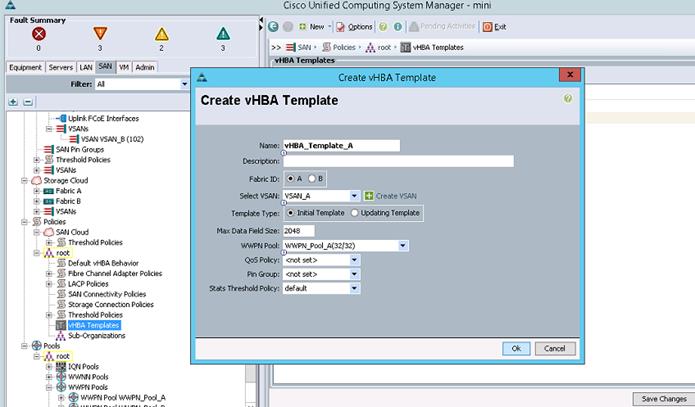
Task: Click the minor faults yellow warning icon
Action: [161, 34]
